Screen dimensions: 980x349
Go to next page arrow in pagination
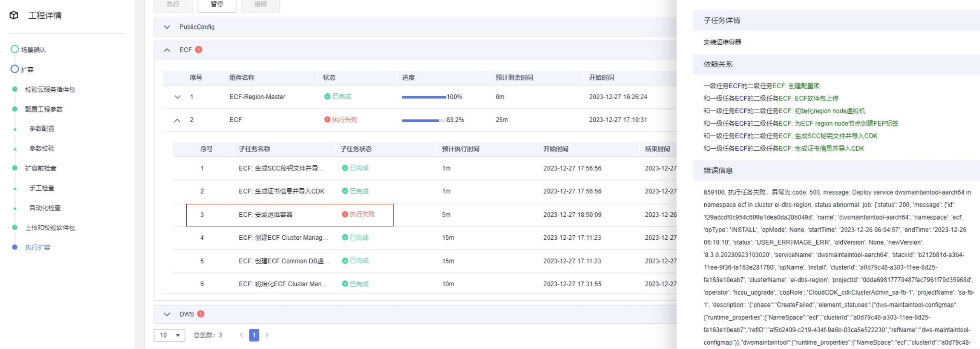[x=267, y=335]
